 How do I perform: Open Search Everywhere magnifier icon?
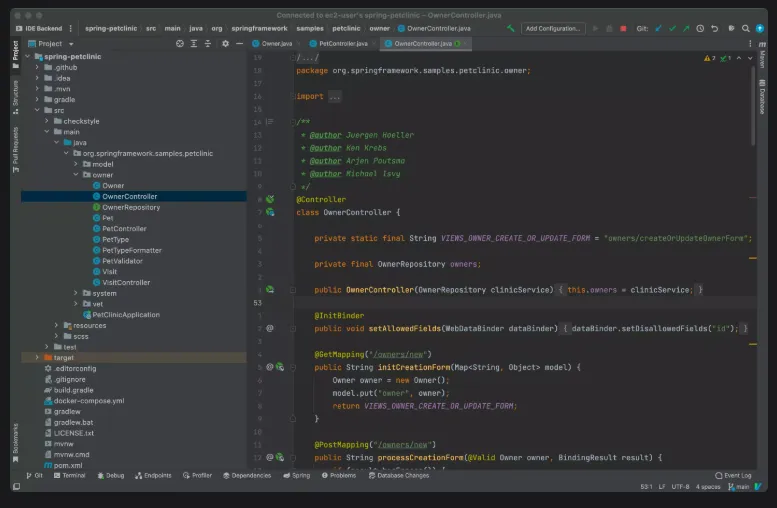tap(745, 29)
